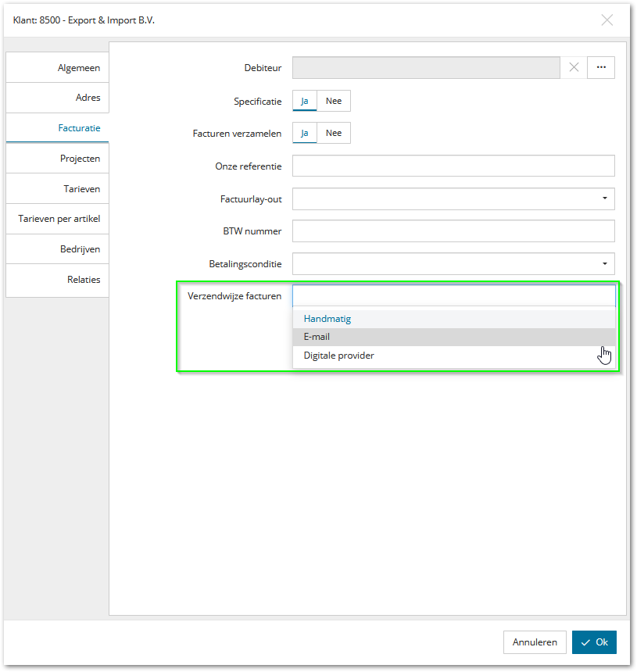Viewport: 637px width, 672px height.
Task: Open the Tarieven tab
Action: [x=57, y=188]
